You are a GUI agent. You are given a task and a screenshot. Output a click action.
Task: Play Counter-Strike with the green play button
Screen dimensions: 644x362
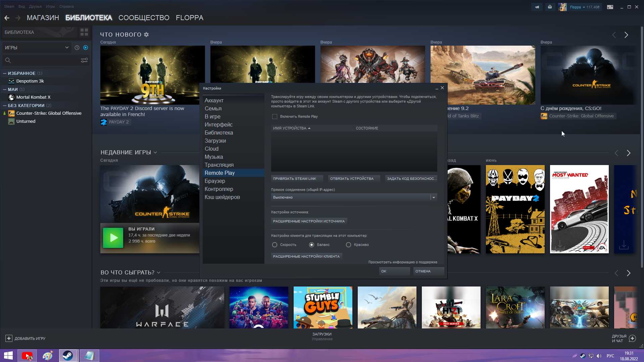[x=113, y=238]
